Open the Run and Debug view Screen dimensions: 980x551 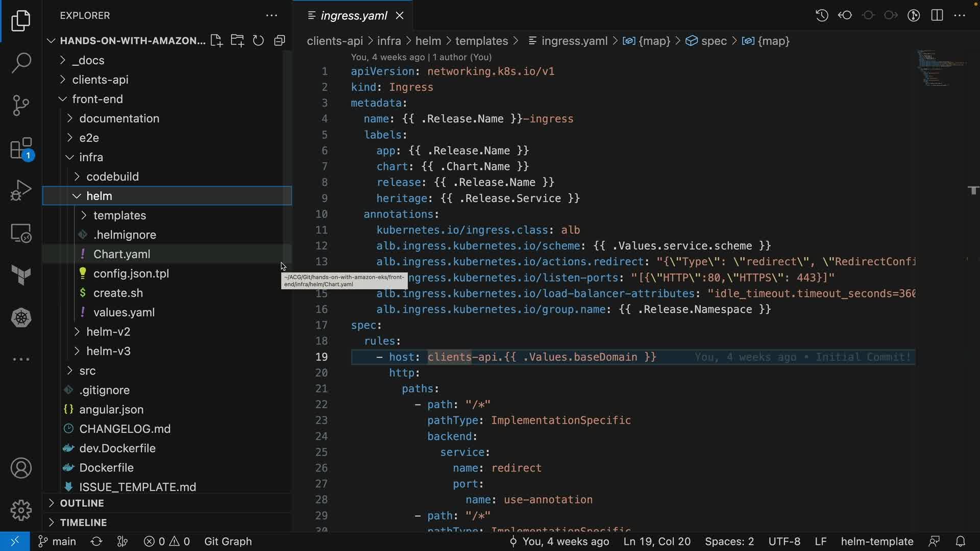21,191
